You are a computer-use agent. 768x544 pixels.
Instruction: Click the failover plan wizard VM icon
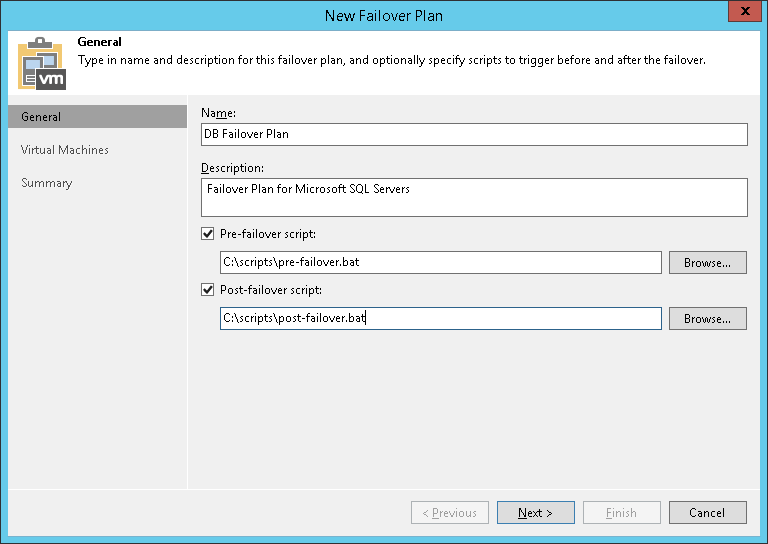pyautogui.click(x=41, y=63)
